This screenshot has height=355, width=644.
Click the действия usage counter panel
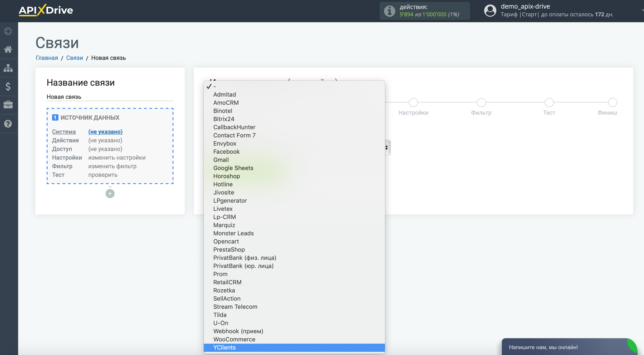(425, 11)
